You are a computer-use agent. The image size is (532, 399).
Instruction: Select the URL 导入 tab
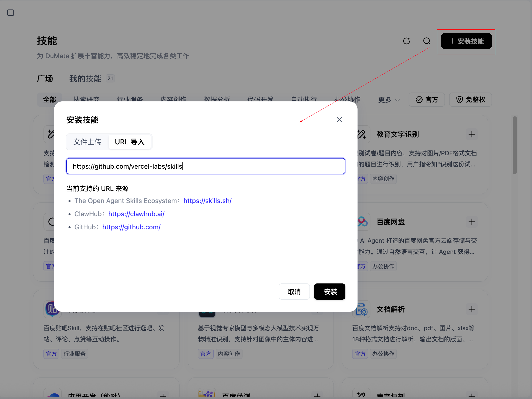click(x=130, y=142)
